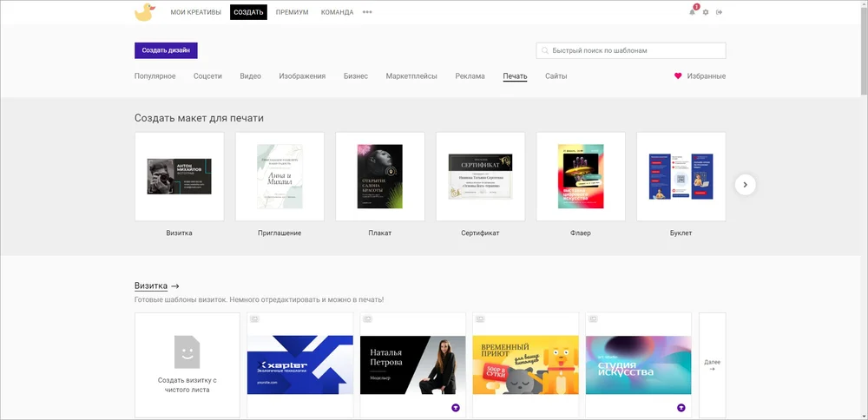Select the Сертификат format thumbnail
The image size is (868, 420).
tap(481, 176)
